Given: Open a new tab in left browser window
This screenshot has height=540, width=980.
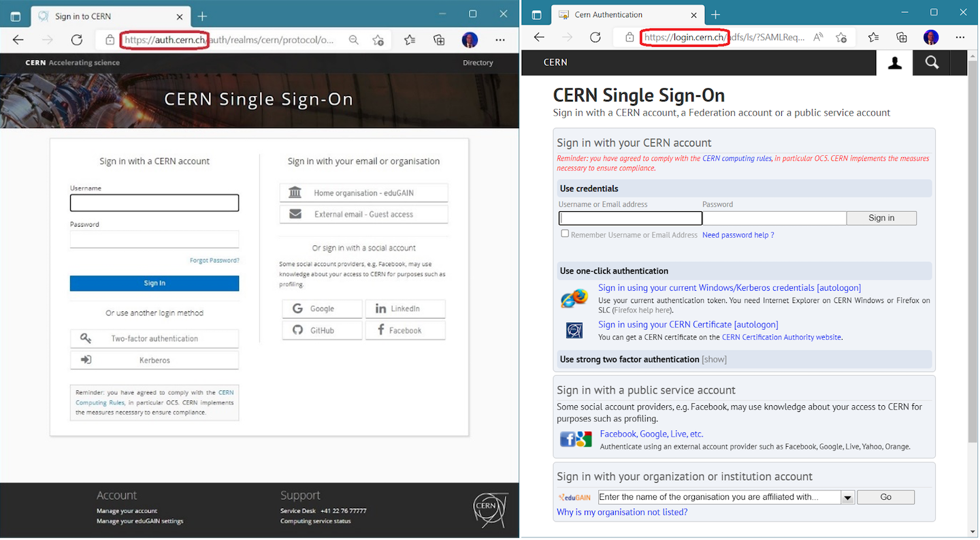Looking at the screenshot, I should point(203,16).
